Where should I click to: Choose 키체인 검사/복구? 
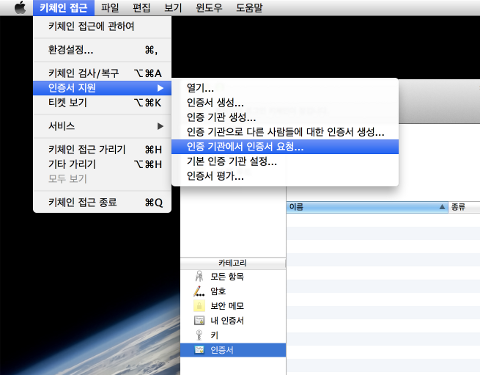tap(102, 73)
